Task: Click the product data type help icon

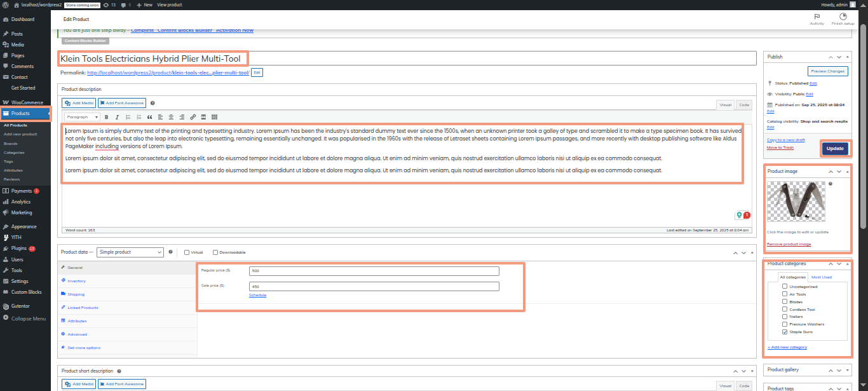Action: (x=171, y=252)
